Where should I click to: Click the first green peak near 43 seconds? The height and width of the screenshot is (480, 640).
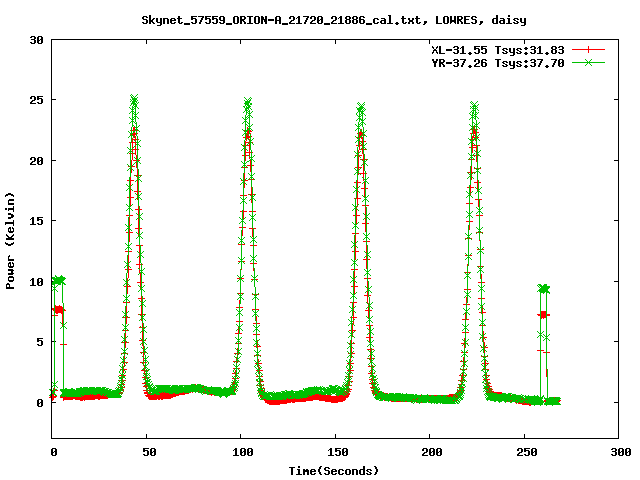point(134,99)
